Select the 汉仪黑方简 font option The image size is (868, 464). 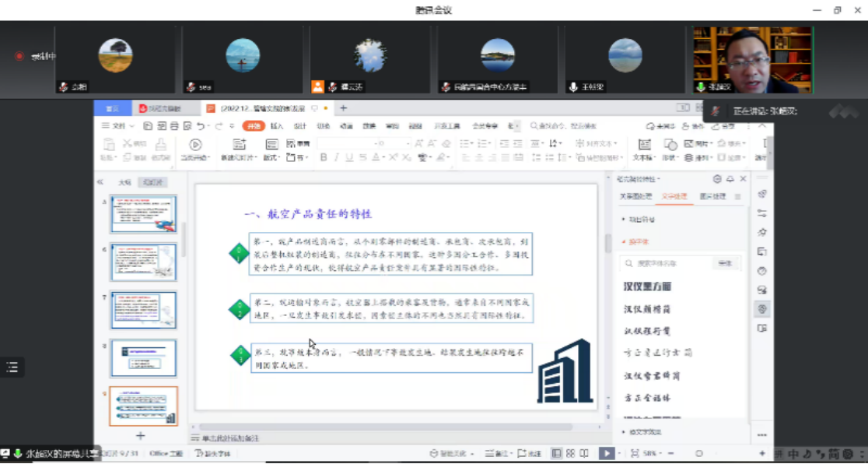(647, 286)
